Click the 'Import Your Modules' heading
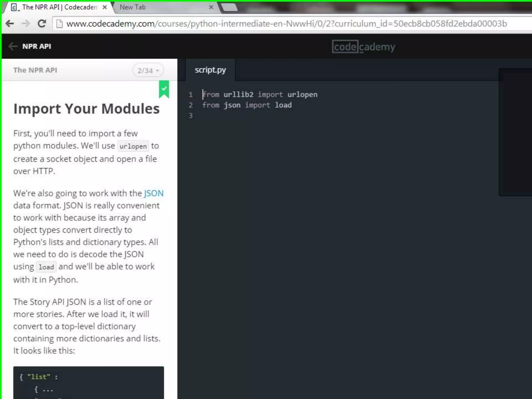Viewport: 532px width, 399px height. [87, 109]
